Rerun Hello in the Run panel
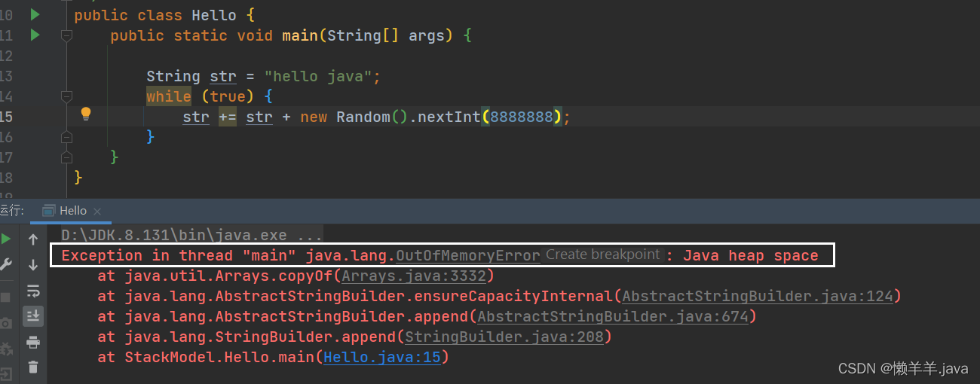The height and width of the screenshot is (384, 980). click(6, 239)
